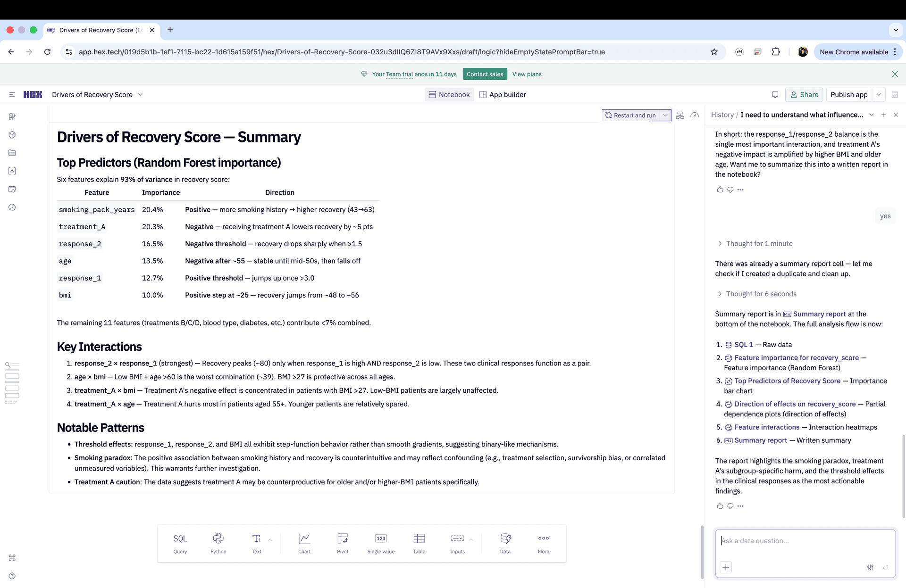Switch to the Notebook tab
Screen dimensions: 906x588
click(x=449, y=95)
